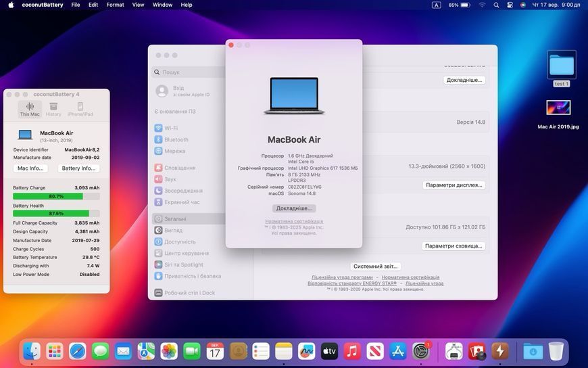
Task: Open Control Center in menu bar
Action: (x=510, y=5)
